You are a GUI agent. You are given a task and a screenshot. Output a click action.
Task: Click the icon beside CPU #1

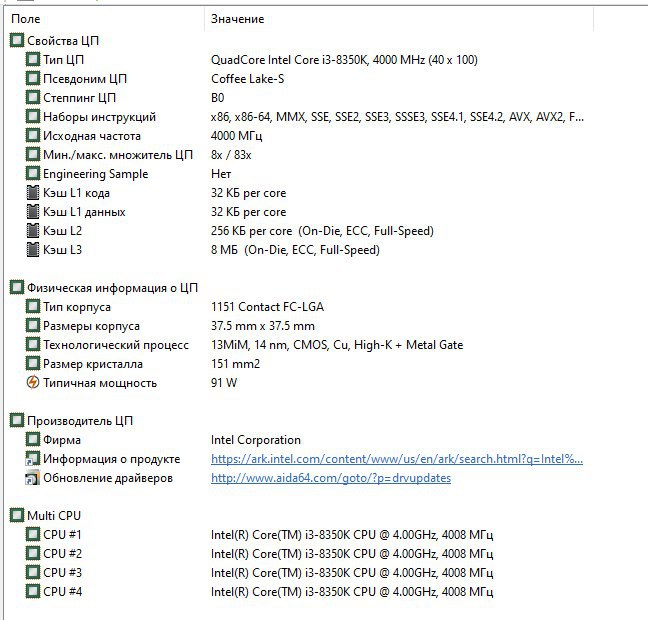click(x=33, y=534)
